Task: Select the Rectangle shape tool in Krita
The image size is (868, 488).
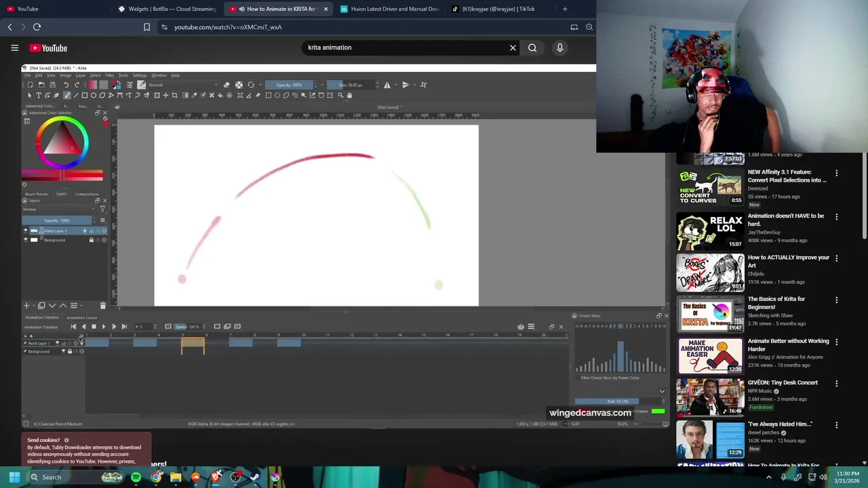Action: (x=85, y=95)
